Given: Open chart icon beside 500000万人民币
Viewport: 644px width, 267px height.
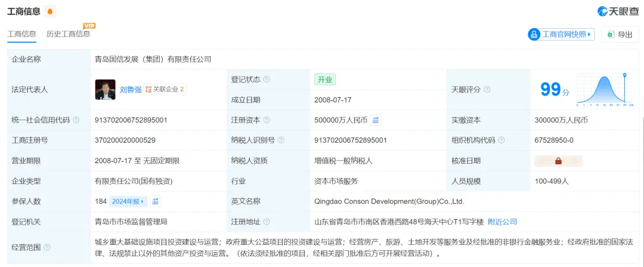Looking at the screenshot, I should (x=376, y=120).
